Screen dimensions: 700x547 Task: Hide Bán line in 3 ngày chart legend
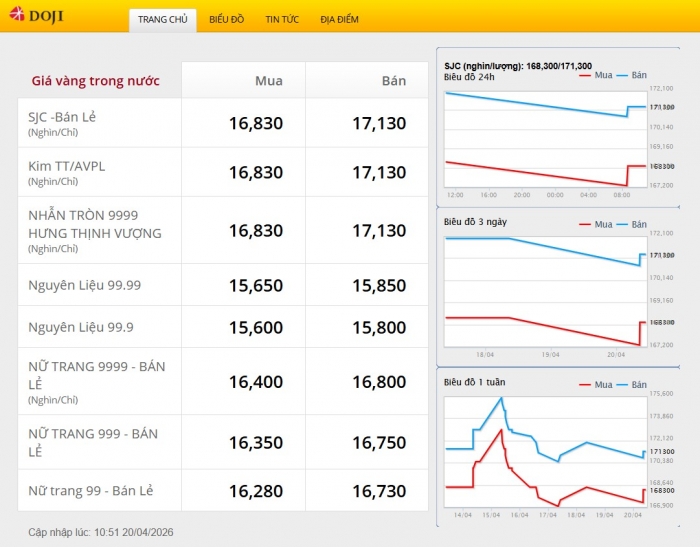pyautogui.click(x=633, y=224)
